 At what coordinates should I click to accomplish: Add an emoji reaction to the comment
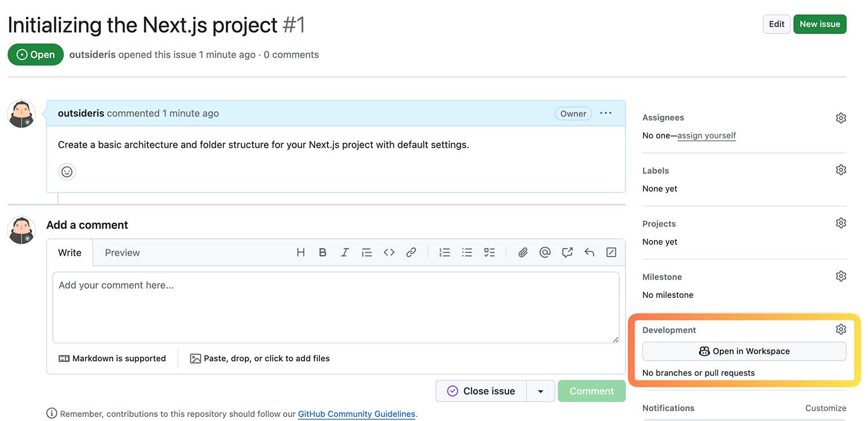pos(67,172)
